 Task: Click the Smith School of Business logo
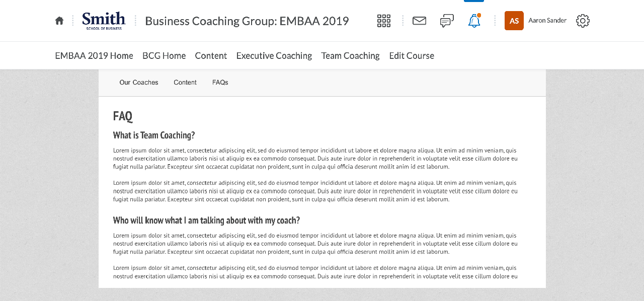point(104,21)
